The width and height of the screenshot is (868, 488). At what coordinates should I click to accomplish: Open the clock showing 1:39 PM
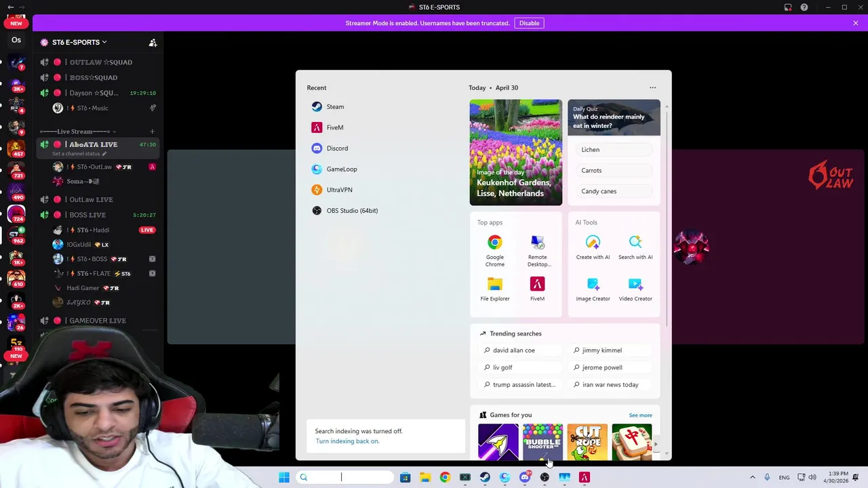835,477
